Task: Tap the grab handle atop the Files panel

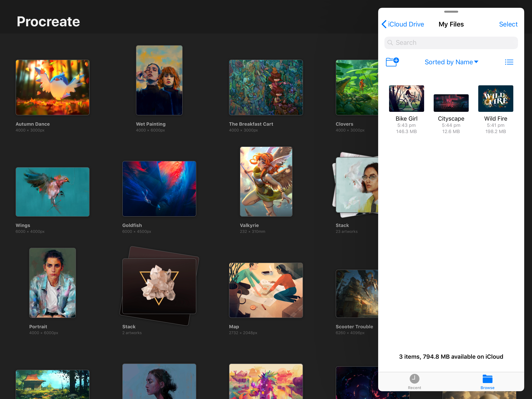Action: click(451, 11)
